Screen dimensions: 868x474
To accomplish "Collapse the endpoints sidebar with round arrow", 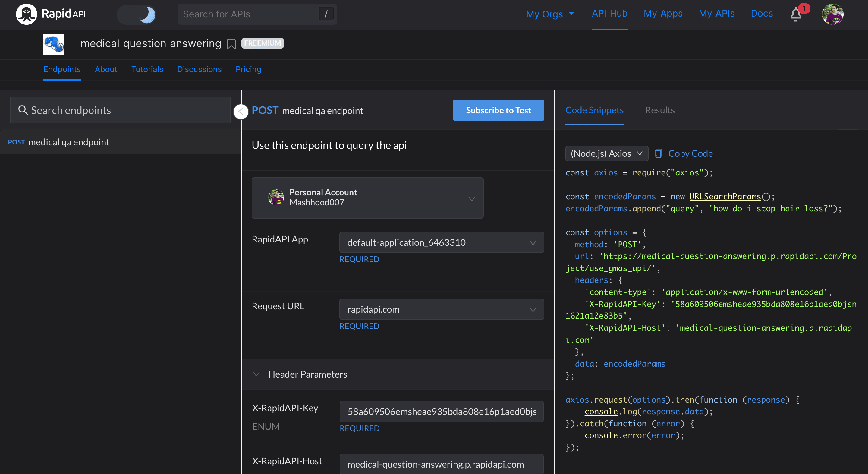I will pyautogui.click(x=241, y=112).
